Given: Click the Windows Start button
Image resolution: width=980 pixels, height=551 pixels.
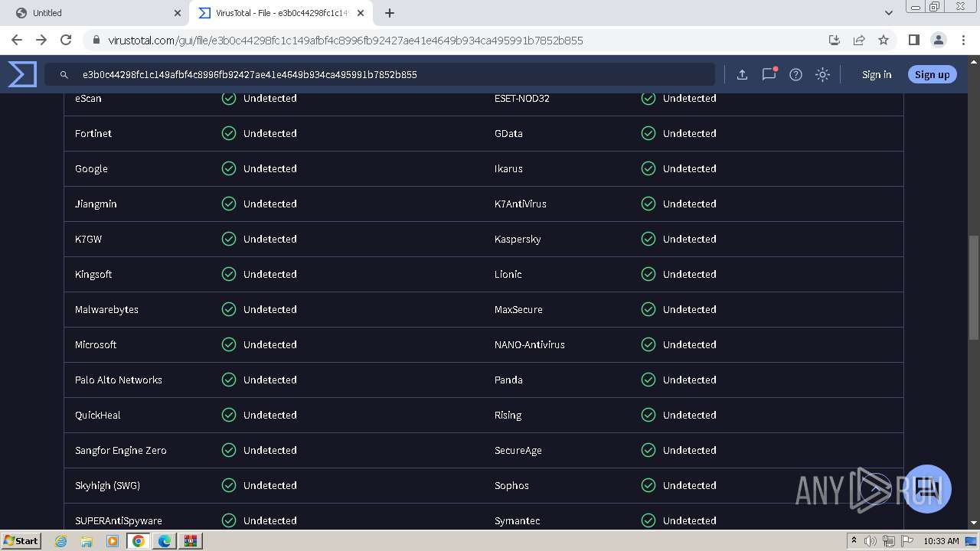Looking at the screenshot, I should point(21,540).
